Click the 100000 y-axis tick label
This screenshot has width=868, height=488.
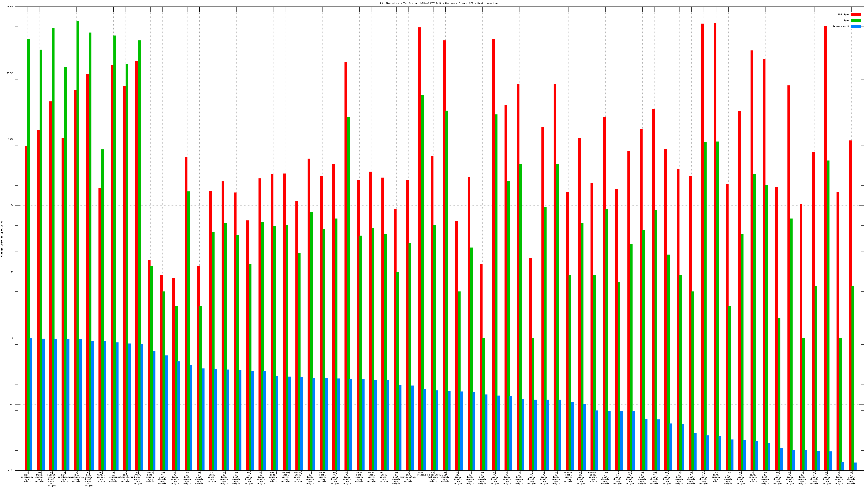[x=10, y=7]
